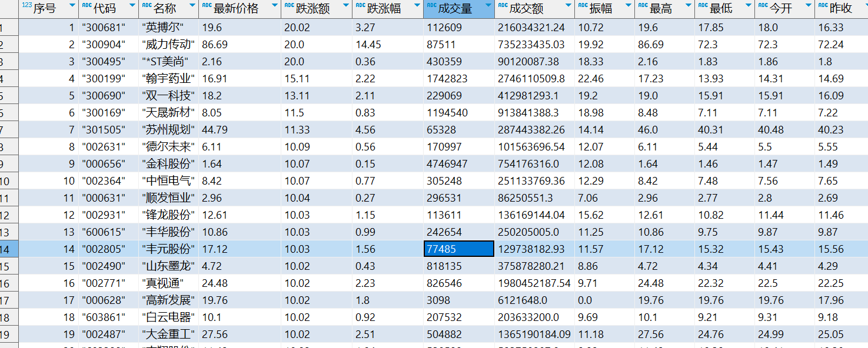Click the name cell "翰宇药业"
Image resolution: width=868 pixels, height=348 pixels.
coord(169,79)
